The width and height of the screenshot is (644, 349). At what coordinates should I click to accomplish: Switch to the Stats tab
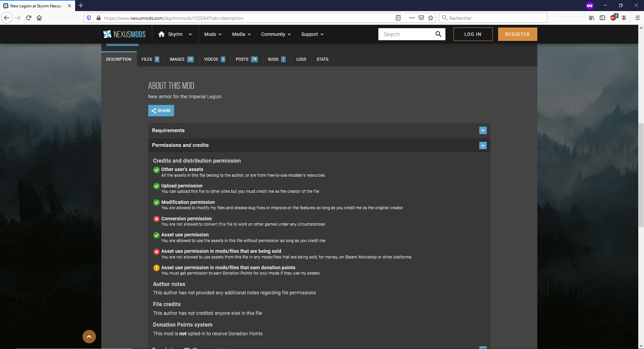pos(322,59)
